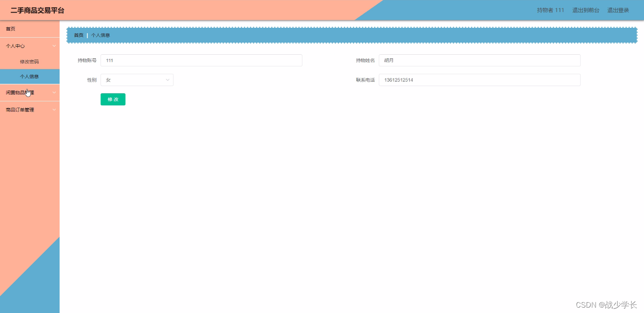Expand 闲置物品管理 sidebar menu

click(x=30, y=92)
